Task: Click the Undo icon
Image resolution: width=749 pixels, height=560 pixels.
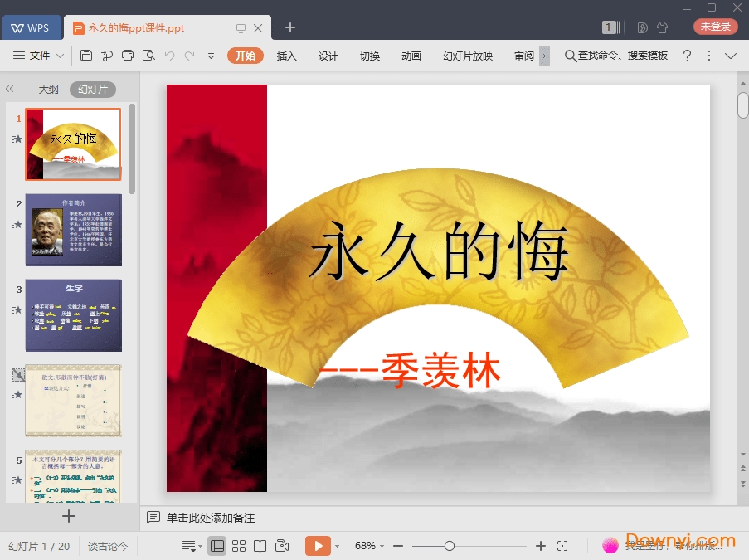Action: pos(170,56)
